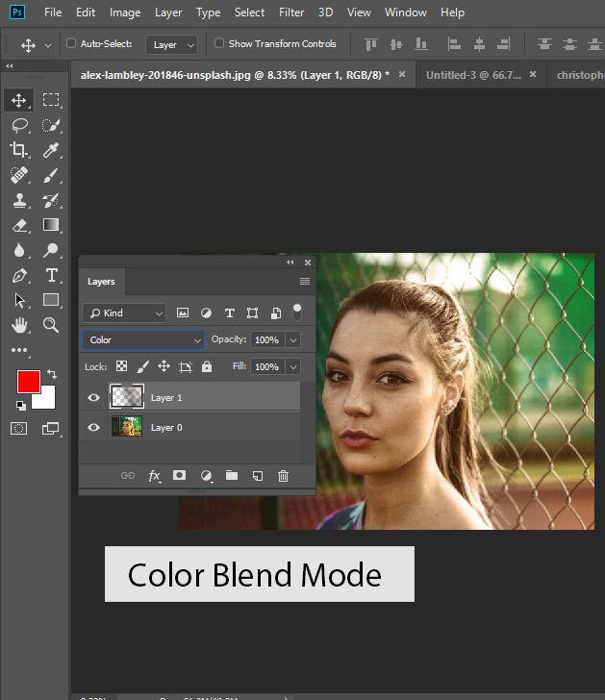Image resolution: width=605 pixels, height=700 pixels.
Task: Open the Kind filter dropdown
Action: [124, 312]
